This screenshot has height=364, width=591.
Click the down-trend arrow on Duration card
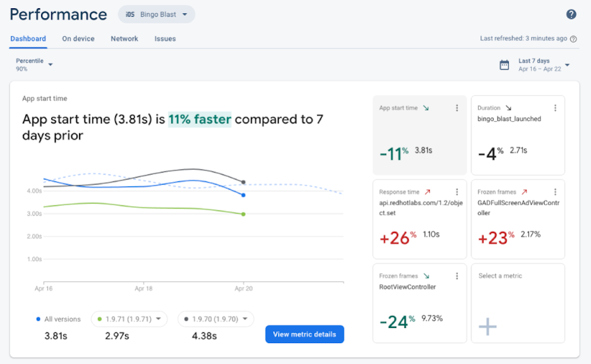click(508, 108)
